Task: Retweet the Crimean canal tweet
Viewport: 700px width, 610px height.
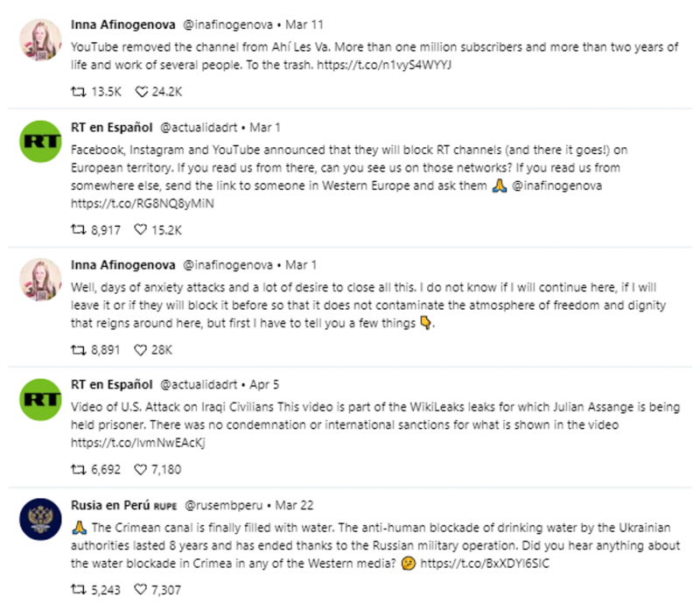Action: (x=78, y=590)
